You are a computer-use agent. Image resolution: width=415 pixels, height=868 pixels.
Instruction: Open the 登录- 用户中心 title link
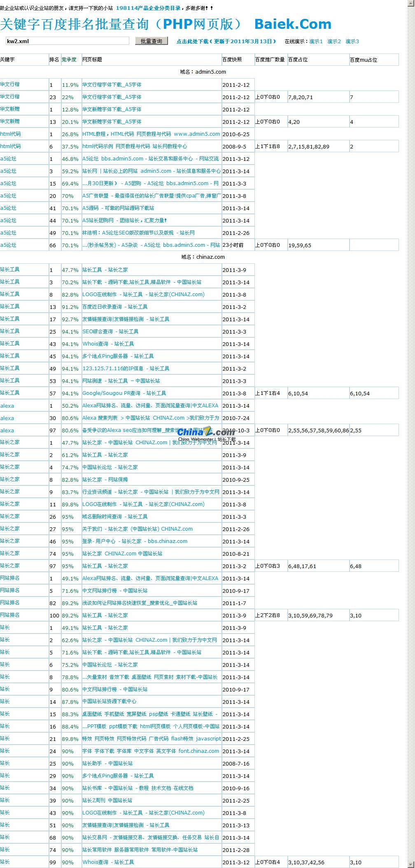[135, 541]
